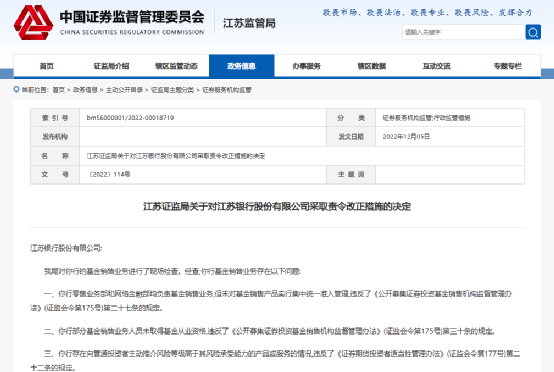Screen dimensions: 554x372
Task: Click 证券服务机构监管 breadcrumb link
Action: tap(227, 90)
